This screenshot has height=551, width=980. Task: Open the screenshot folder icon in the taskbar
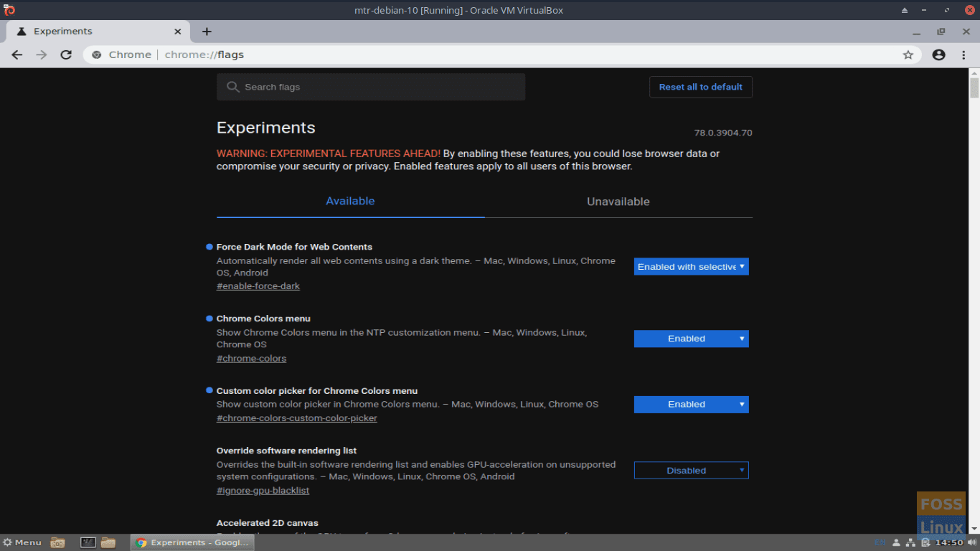click(x=58, y=542)
